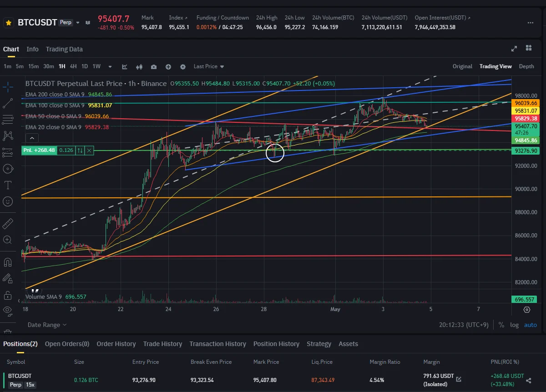The height and width of the screenshot is (392, 546).
Task: Select Trading View chart mode
Action: pos(495,66)
